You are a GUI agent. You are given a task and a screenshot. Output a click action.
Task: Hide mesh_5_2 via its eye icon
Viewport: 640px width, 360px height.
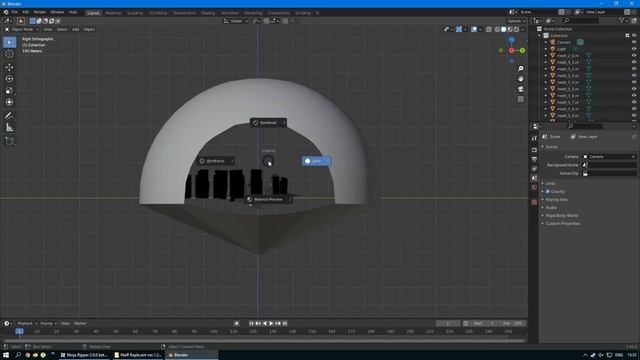click(x=634, y=69)
